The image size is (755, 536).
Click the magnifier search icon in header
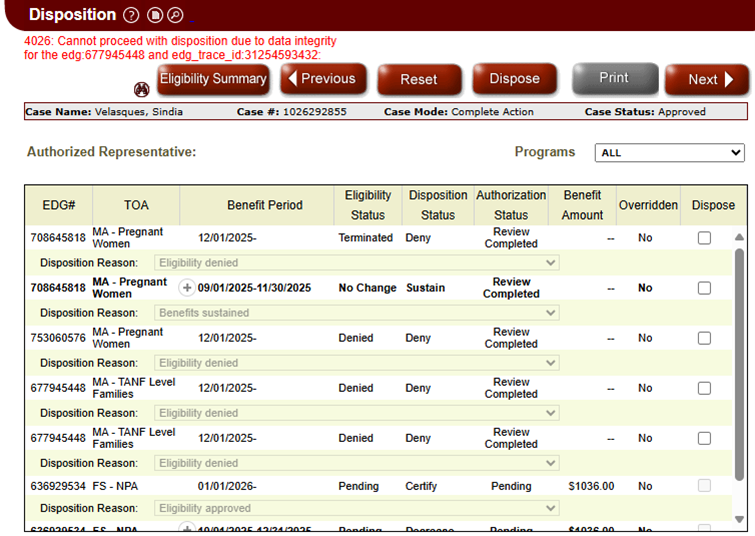tap(175, 15)
